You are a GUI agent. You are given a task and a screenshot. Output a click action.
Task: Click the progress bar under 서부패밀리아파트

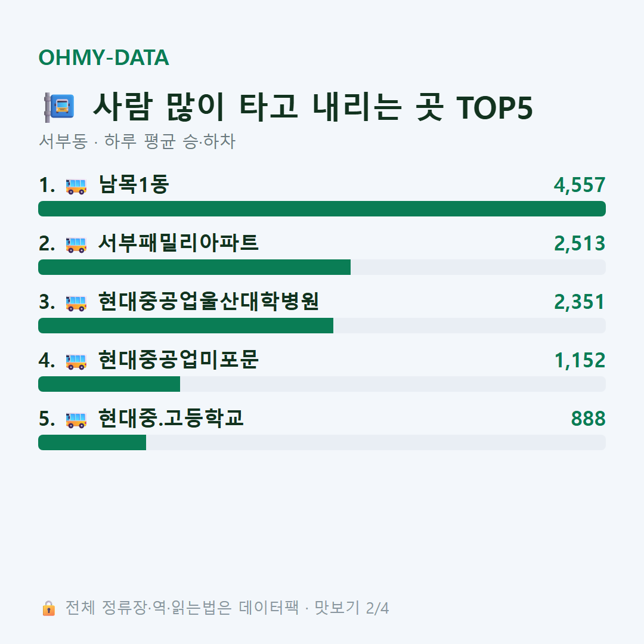coord(322,267)
